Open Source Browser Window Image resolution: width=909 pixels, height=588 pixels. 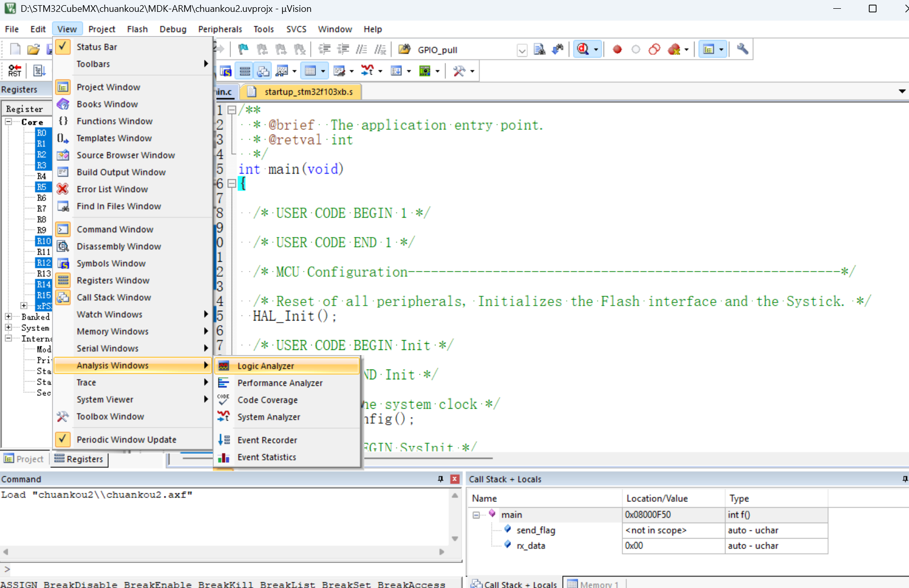coord(133,155)
